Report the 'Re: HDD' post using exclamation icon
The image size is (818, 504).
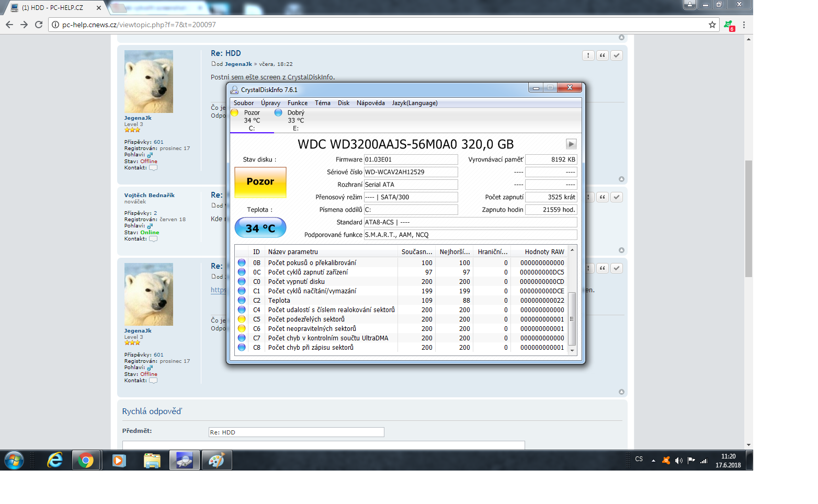click(x=588, y=55)
